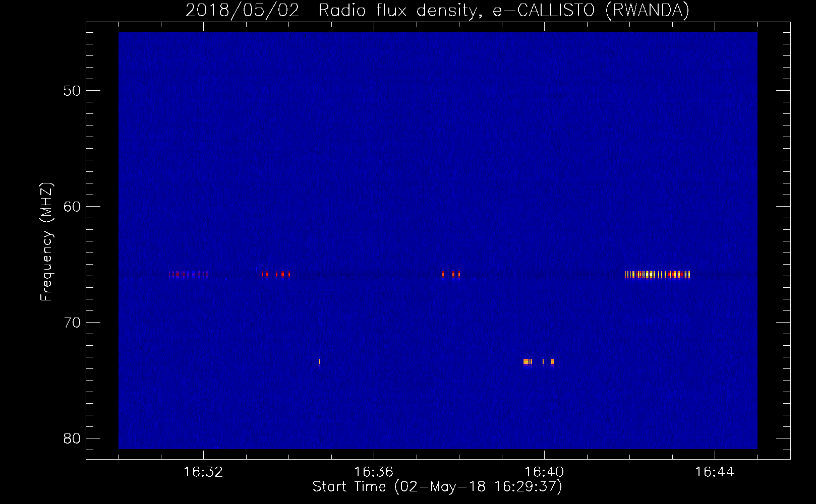Click the time tick label "16:36"

click(374, 472)
